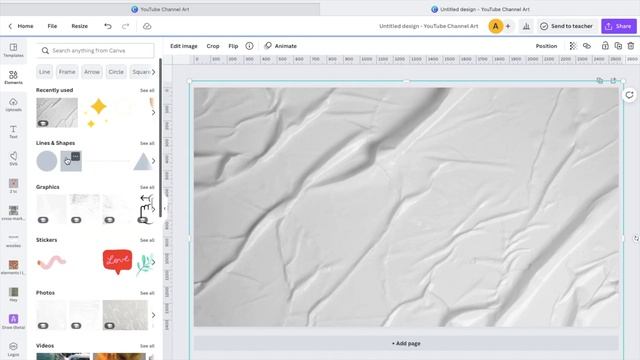The height and width of the screenshot is (360, 640).
Task: Select crumpled paper thumbnail in Recently used
Action: 57,113
